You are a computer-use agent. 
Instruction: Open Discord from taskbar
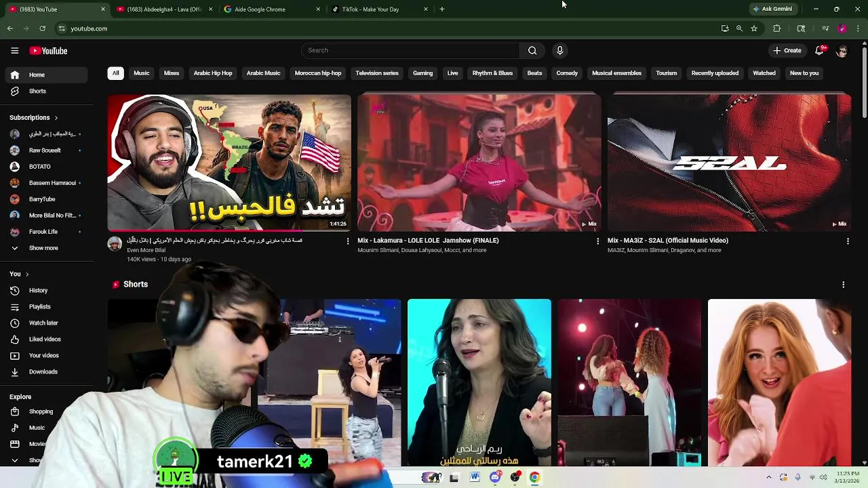coord(495,477)
